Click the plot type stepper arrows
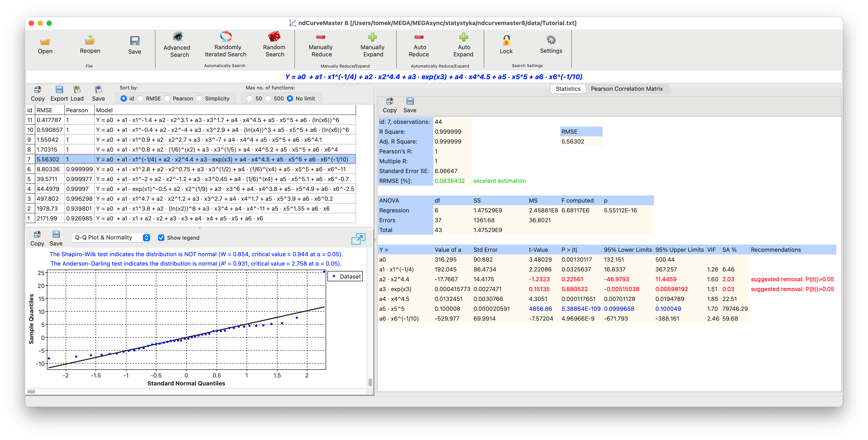The height and width of the screenshot is (440, 868). tap(146, 238)
